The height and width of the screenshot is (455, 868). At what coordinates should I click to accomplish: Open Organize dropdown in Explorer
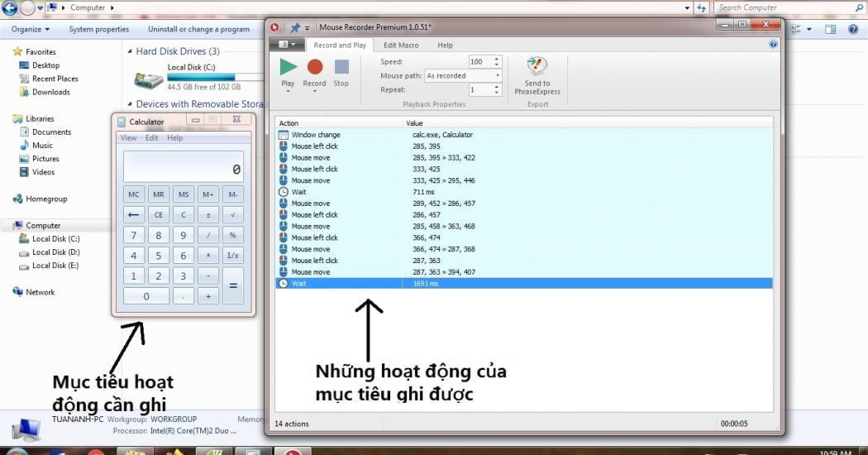[x=31, y=30]
